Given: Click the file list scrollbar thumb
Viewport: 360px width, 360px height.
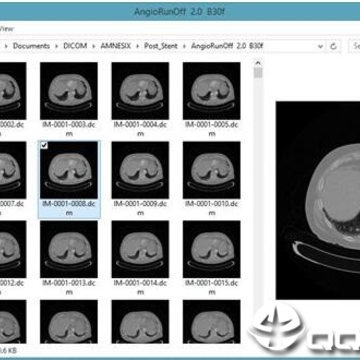Looking at the screenshot, I should pyautogui.click(x=258, y=73).
